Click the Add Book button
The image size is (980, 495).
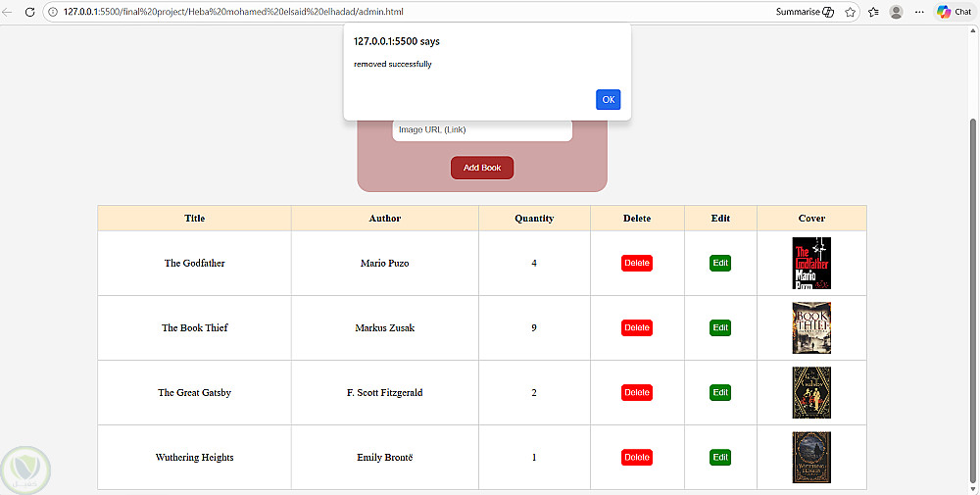482,168
